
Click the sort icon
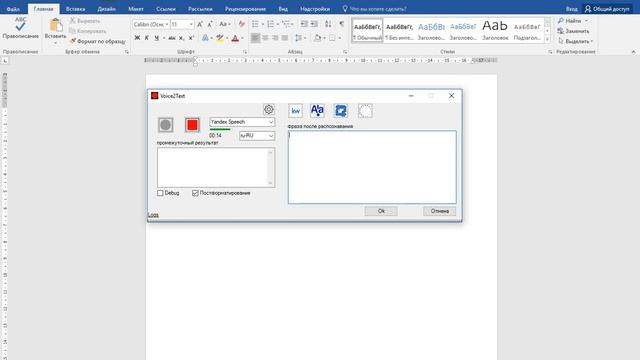pyautogui.click(x=328, y=24)
